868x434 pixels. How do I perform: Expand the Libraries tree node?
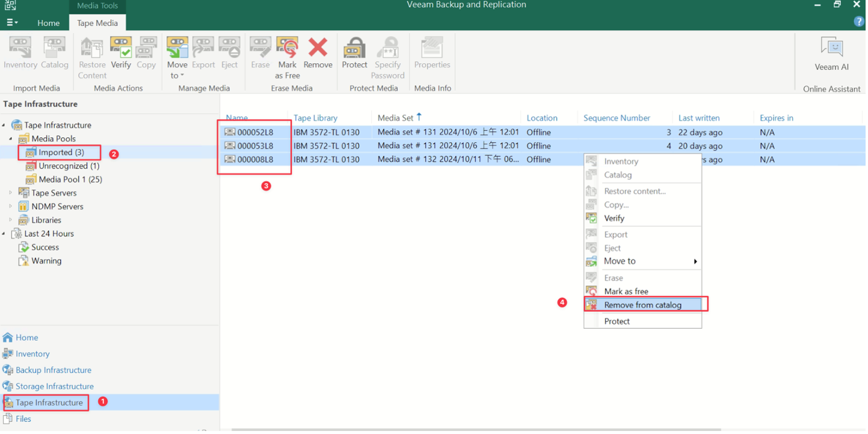[x=11, y=220]
